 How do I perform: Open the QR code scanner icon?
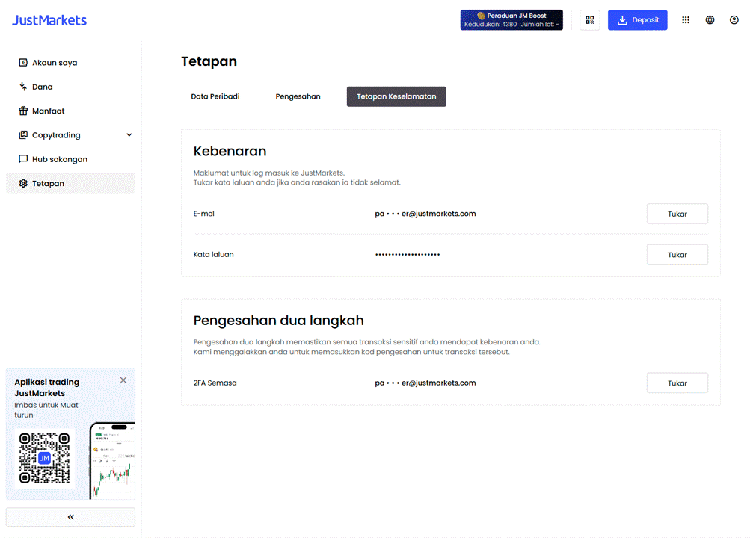coord(590,19)
